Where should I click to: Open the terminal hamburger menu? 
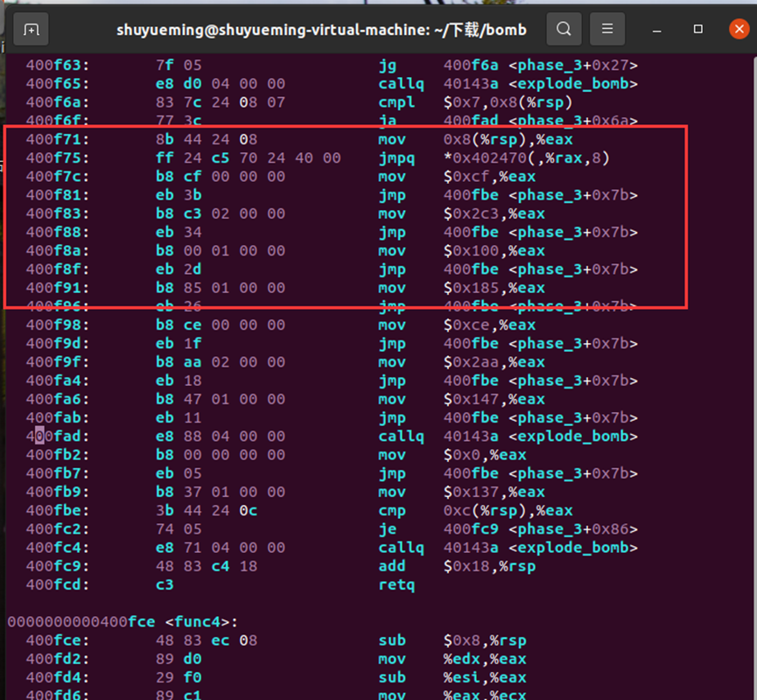click(607, 29)
